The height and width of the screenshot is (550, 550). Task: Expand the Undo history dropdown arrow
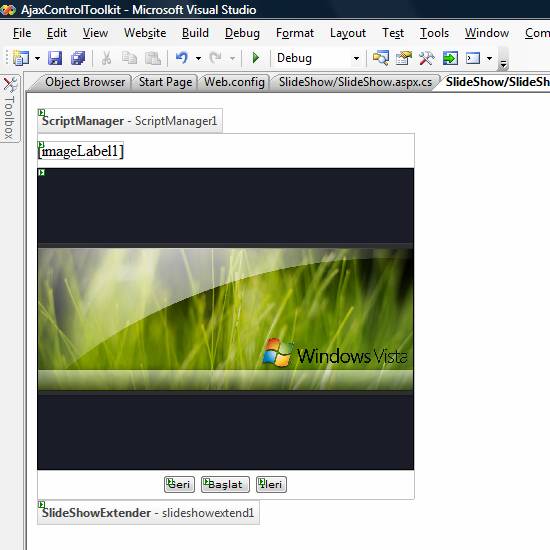click(x=199, y=58)
